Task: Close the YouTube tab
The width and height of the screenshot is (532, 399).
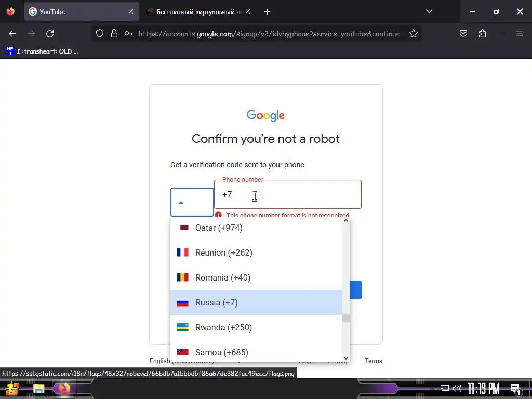Action: [x=131, y=11]
